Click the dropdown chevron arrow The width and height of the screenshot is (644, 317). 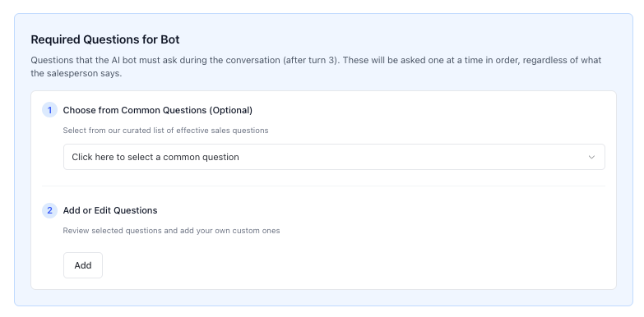tap(591, 157)
